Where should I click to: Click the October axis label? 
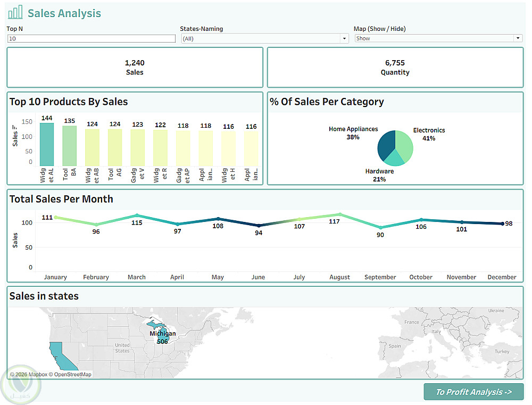pos(421,277)
